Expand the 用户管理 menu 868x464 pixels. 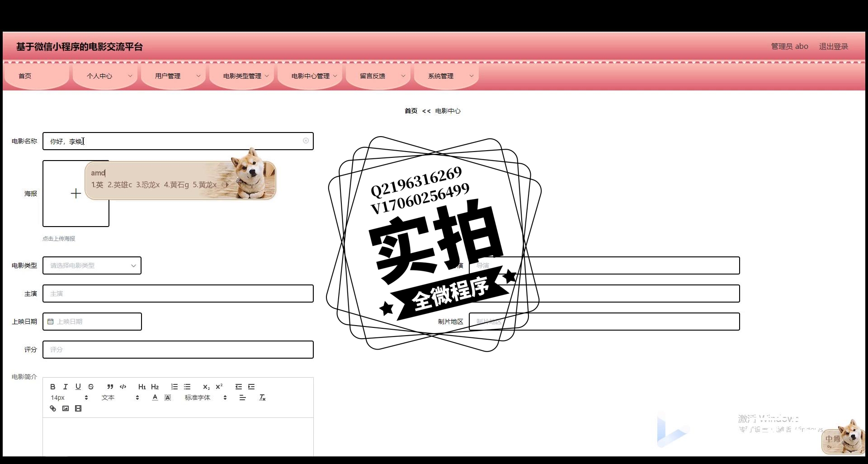[x=174, y=76]
